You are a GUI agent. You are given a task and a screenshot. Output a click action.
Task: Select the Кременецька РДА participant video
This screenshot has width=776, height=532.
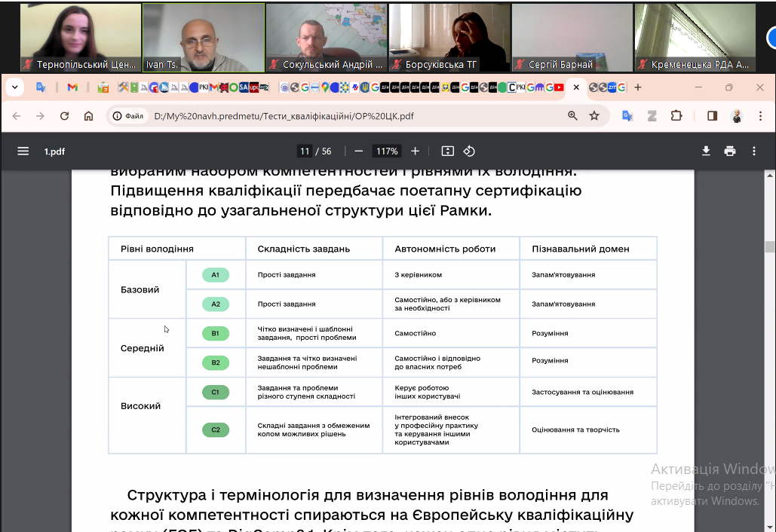(695, 38)
